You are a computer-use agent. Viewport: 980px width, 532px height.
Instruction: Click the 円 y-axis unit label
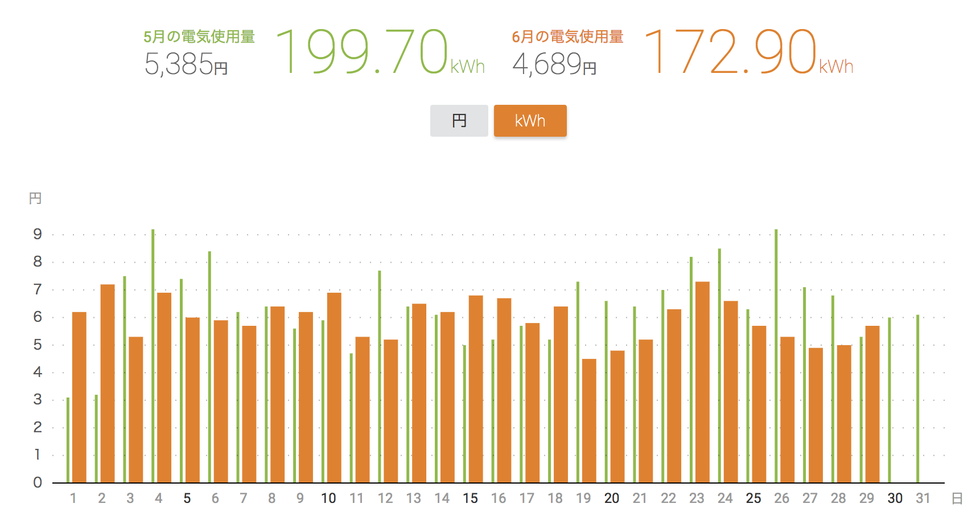[x=35, y=198]
